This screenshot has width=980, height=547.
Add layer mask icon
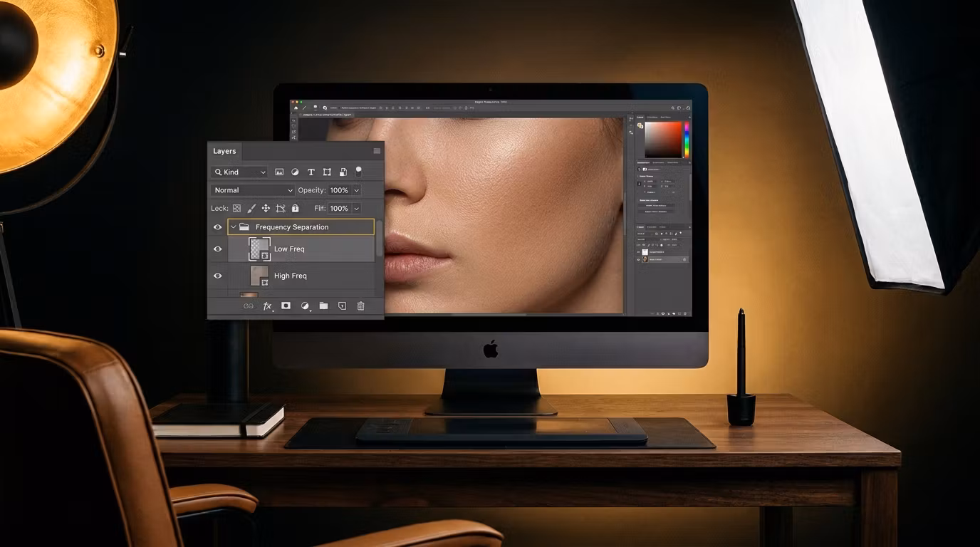286,306
